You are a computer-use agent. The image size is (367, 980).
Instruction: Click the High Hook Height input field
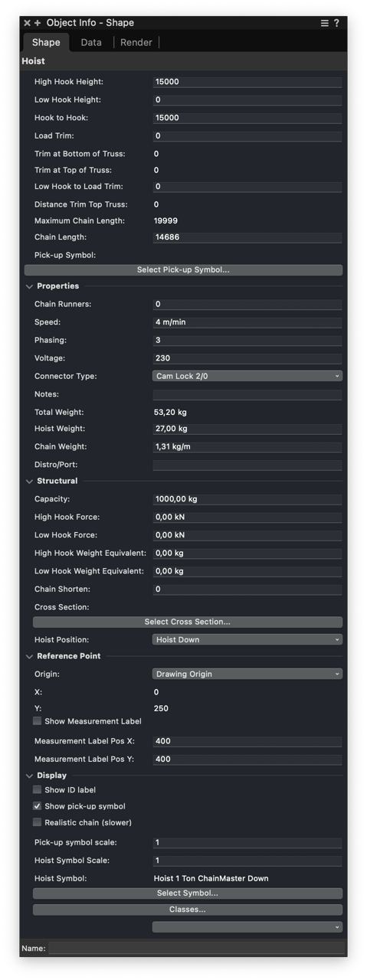(x=247, y=82)
